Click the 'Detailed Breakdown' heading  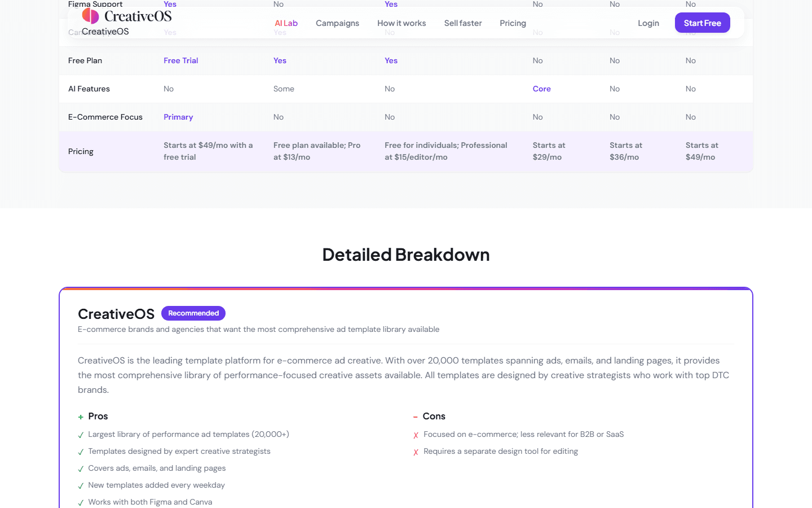coord(406,255)
